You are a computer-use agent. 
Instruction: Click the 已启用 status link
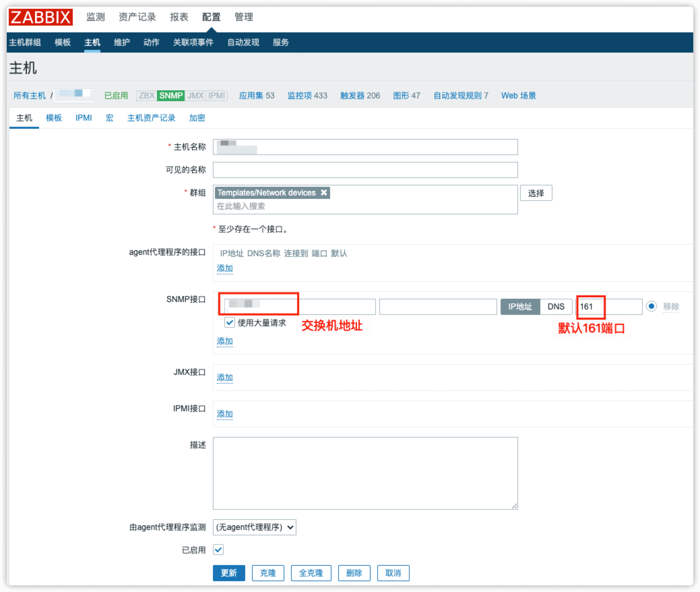point(116,95)
